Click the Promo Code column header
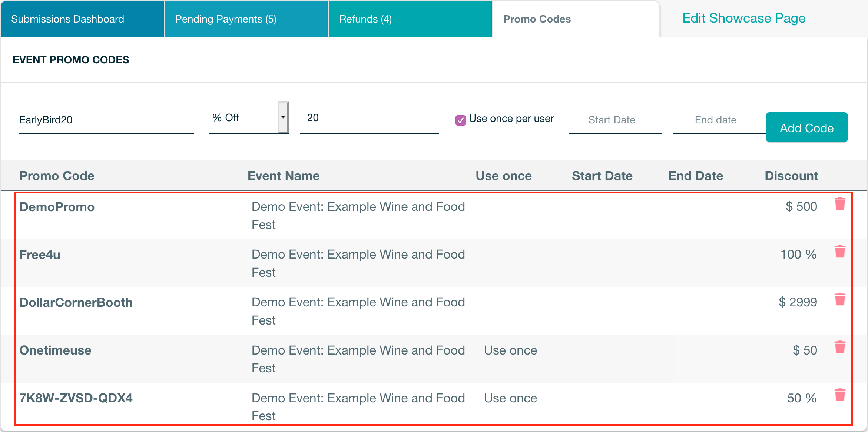 [57, 176]
